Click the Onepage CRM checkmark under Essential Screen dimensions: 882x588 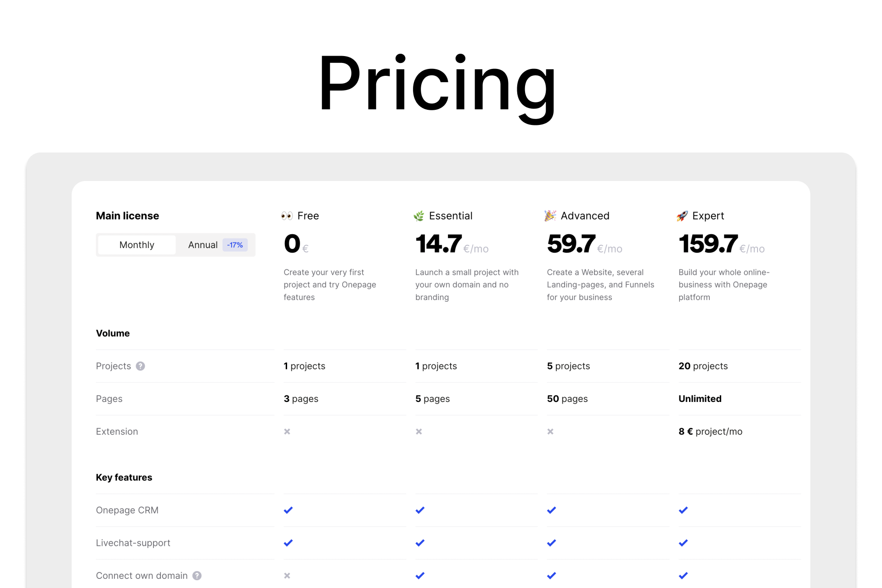pyautogui.click(x=419, y=510)
